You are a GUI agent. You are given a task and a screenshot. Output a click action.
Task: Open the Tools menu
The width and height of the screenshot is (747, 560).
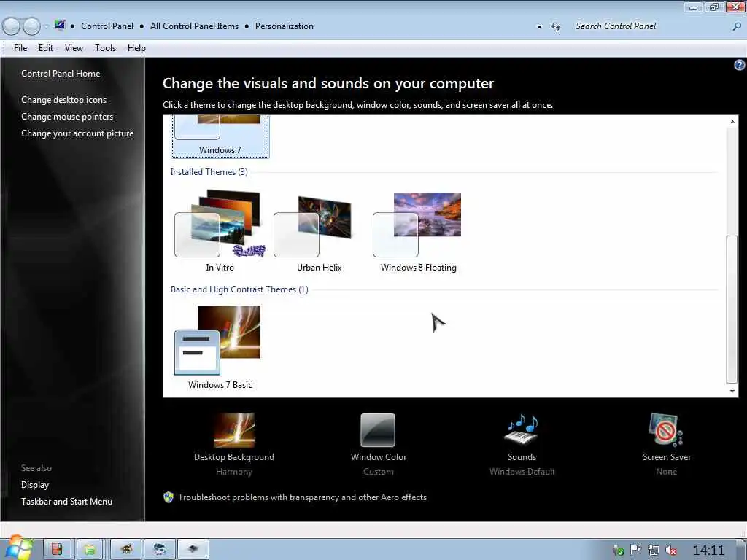(x=105, y=48)
